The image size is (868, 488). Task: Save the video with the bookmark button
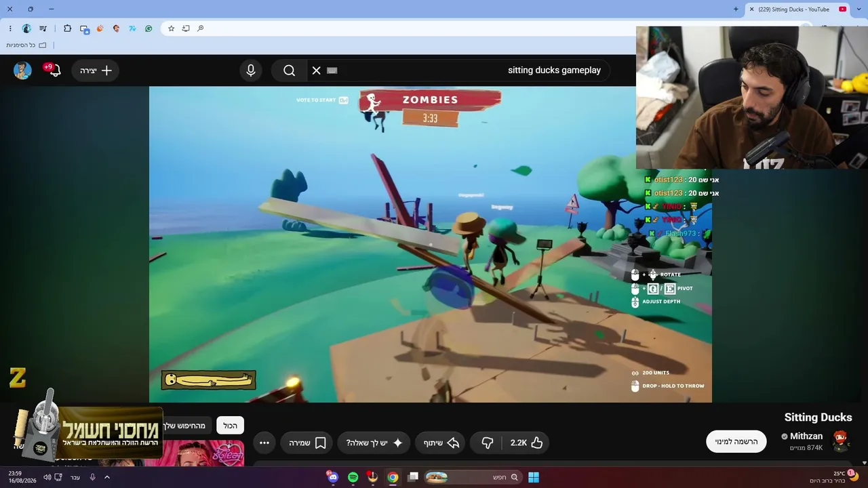click(308, 443)
